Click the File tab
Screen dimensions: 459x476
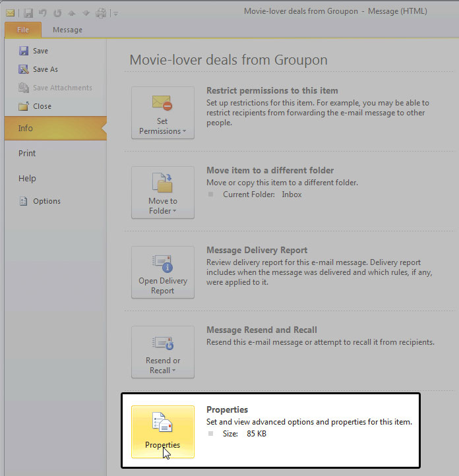23,30
